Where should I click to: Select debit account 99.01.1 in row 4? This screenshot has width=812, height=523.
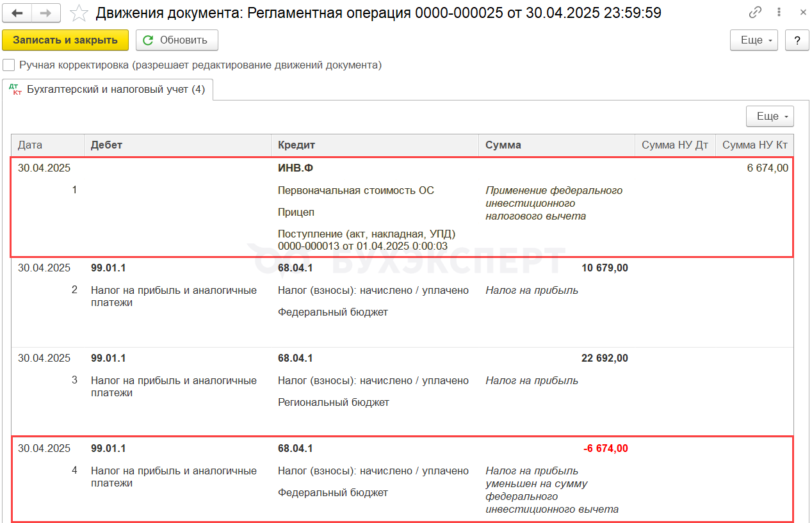(108, 448)
